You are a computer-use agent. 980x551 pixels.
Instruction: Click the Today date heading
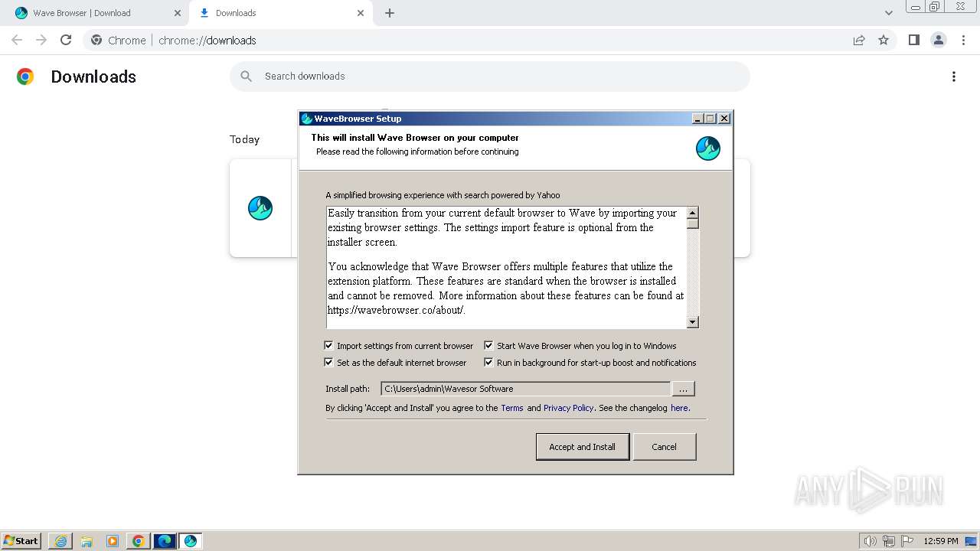coord(244,139)
